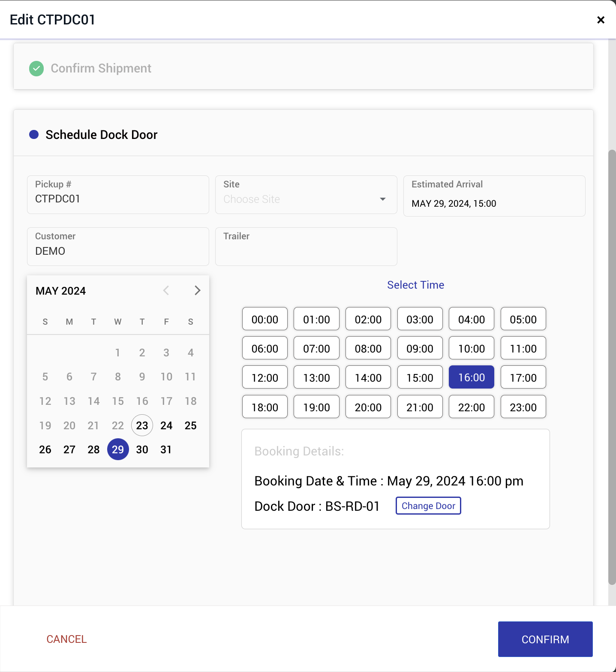Pick May 27 in the calendar
Image resolution: width=616 pixels, height=672 pixels.
[69, 449]
